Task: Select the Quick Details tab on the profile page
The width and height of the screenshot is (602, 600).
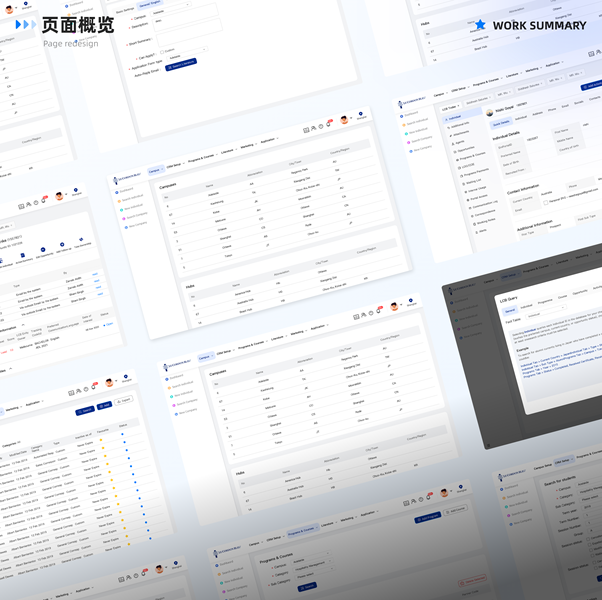Action: pos(501,123)
